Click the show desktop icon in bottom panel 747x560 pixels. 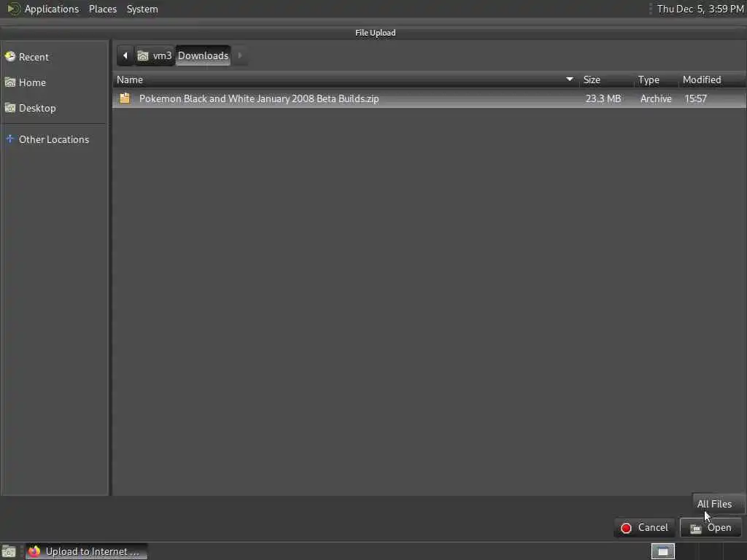coord(9,551)
